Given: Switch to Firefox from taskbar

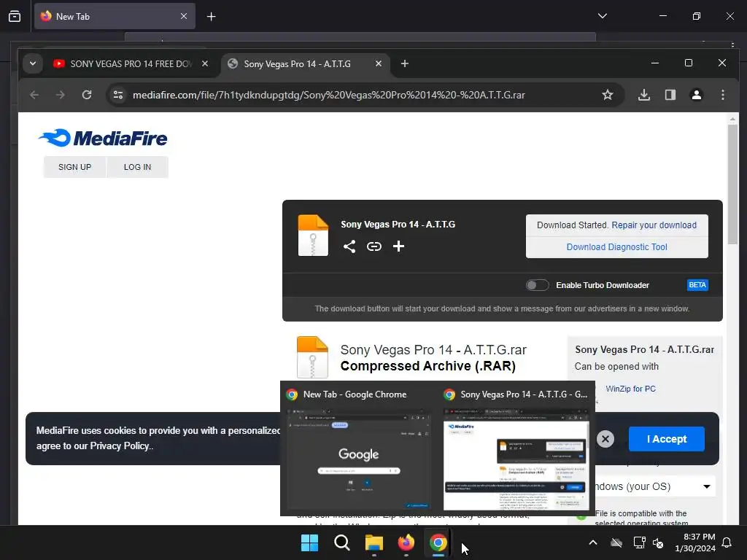Looking at the screenshot, I should pos(406,542).
